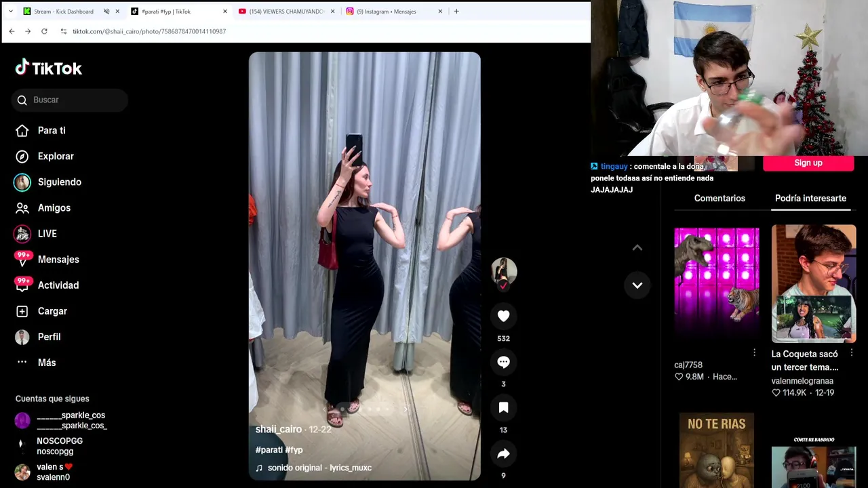Click the #parati hashtag
868x488 pixels.
269,450
